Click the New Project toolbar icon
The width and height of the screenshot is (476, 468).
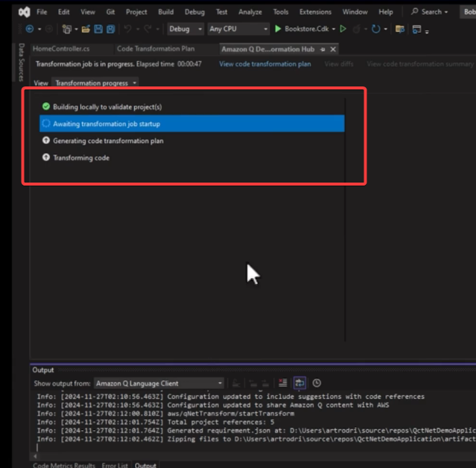click(x=66, y=29)
